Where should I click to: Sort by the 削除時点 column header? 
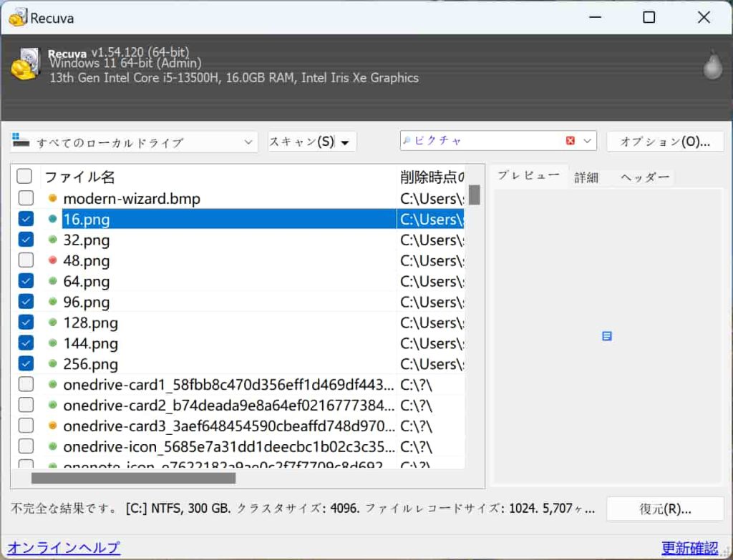[x=430, y=177]
